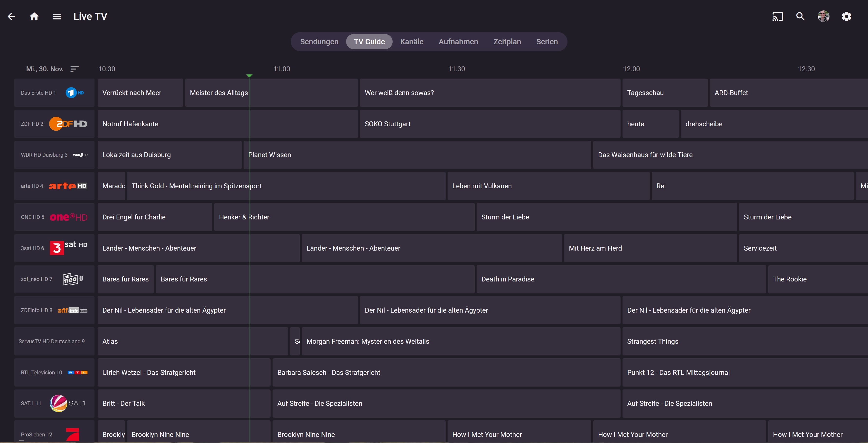Switch to the Kanäle tab
Image resolution: width=868 pixels, height=443 pixels.
pos(411,42)
